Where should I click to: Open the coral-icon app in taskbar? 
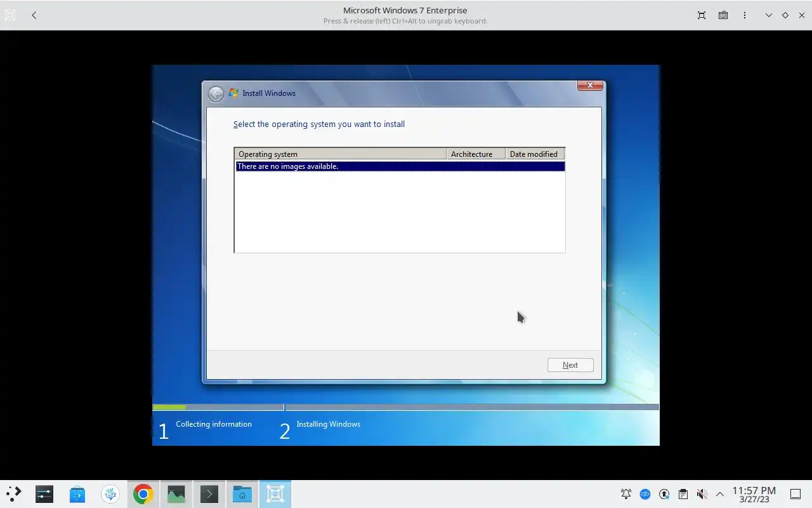(110, 494)
